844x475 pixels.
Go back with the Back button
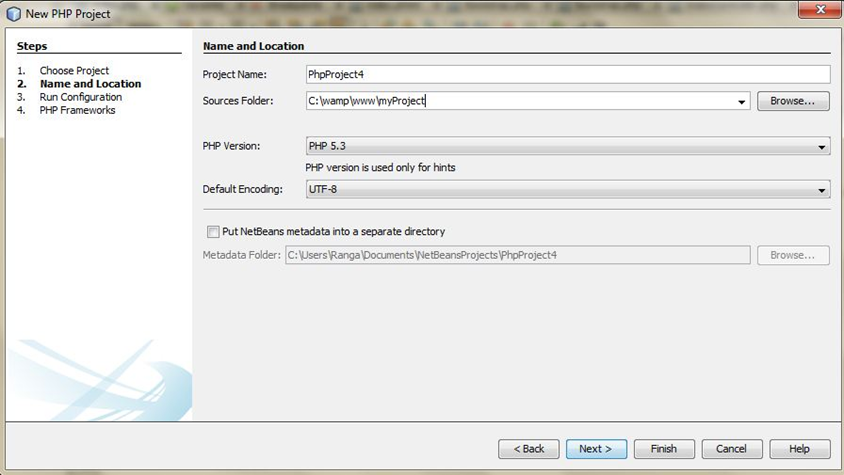coord(529,449)
